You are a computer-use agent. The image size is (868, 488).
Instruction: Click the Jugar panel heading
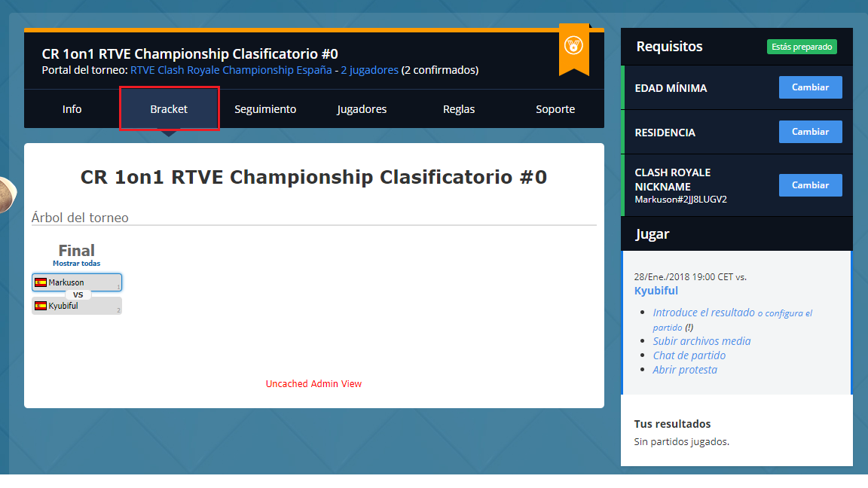pos(653,235)
